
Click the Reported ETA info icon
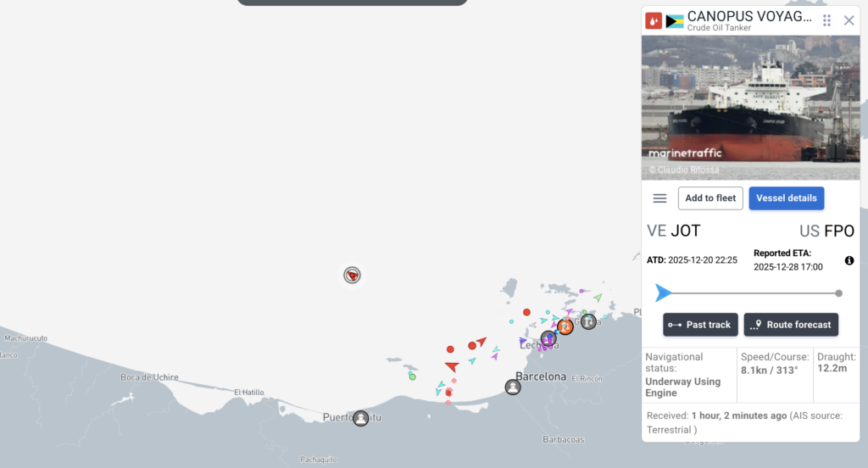849,260
